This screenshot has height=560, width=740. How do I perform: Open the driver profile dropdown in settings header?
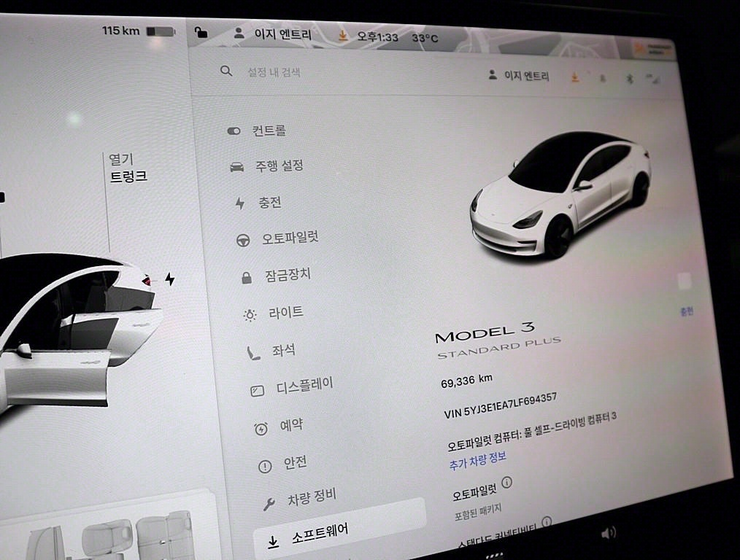[x=518, y=76]
